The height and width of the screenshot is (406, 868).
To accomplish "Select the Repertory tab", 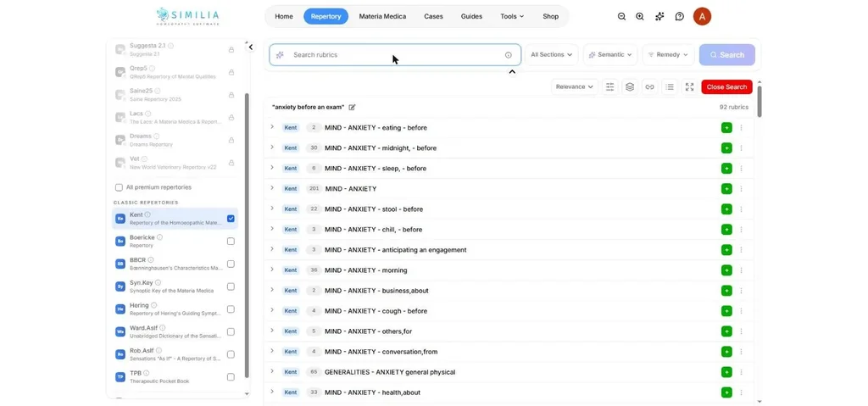I will (326, 17).
